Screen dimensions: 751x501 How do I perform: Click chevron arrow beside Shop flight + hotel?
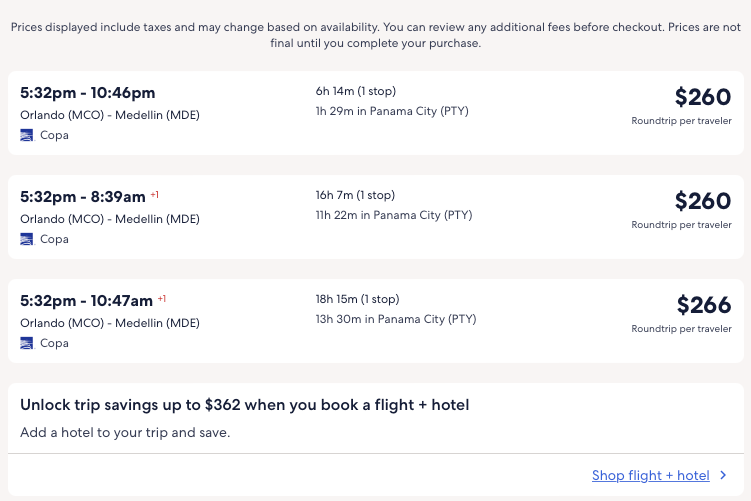tap(723, 476)
